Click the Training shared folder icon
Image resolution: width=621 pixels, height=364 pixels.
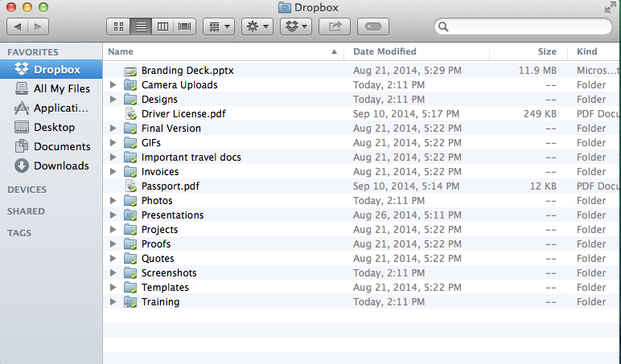[x=130, y=302]
